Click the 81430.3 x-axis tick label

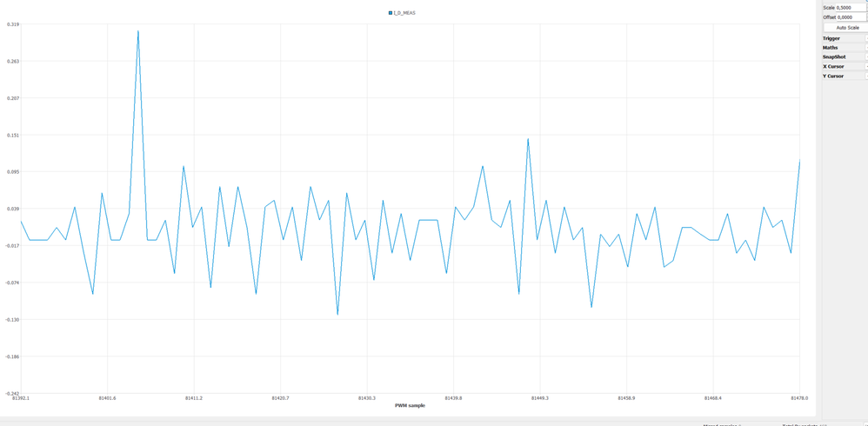(x=367, y=398)
